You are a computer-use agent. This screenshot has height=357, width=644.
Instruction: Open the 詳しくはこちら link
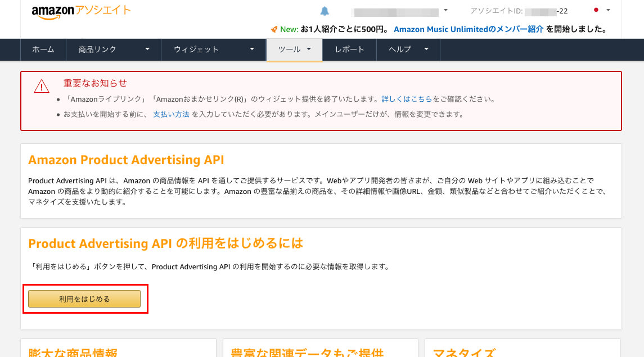tap(407, 100)
